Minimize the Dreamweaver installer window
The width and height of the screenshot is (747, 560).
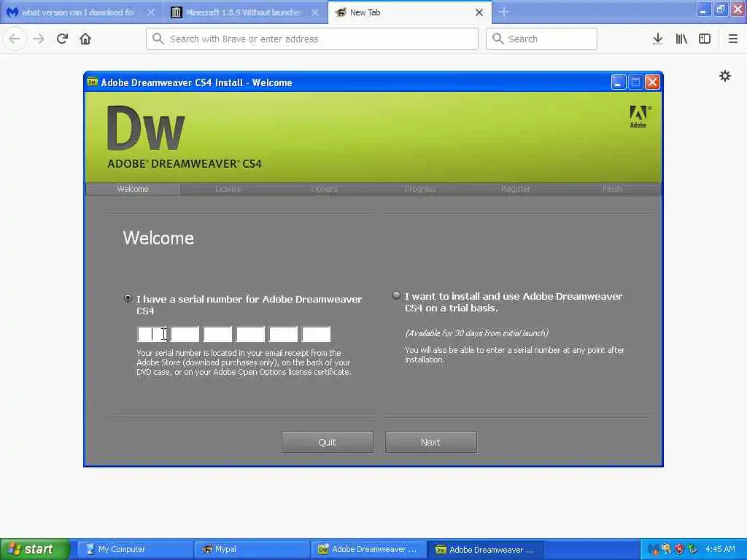618,82
